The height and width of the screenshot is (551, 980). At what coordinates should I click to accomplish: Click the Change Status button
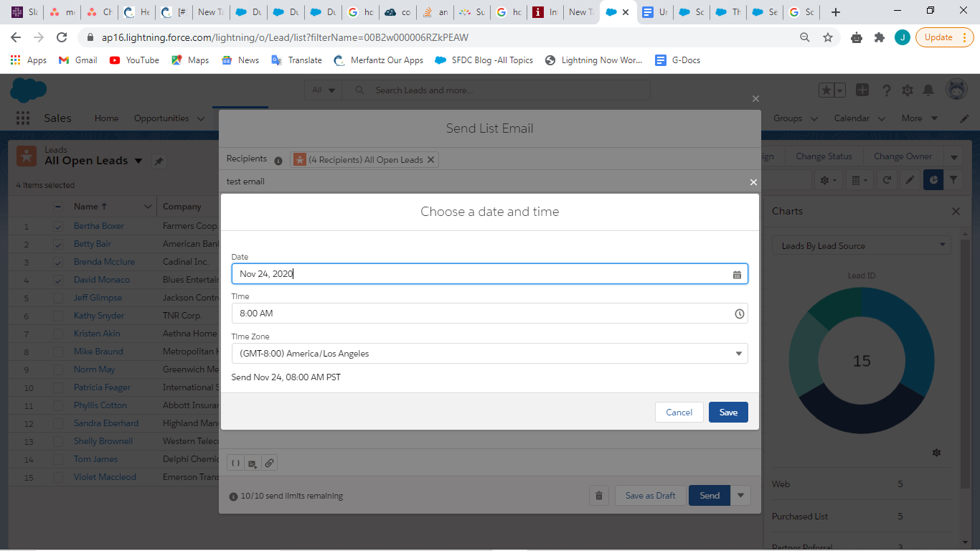pos(824,156)
